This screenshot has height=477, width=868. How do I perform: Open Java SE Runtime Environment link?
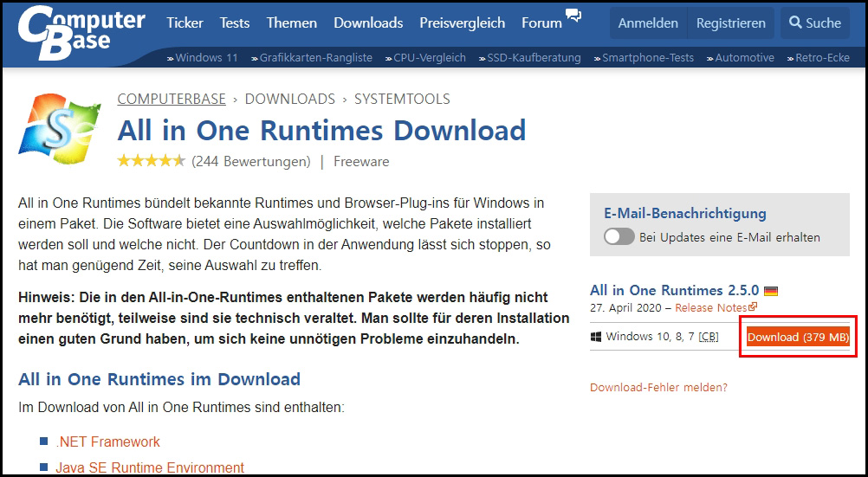click(x=150, y=467)
